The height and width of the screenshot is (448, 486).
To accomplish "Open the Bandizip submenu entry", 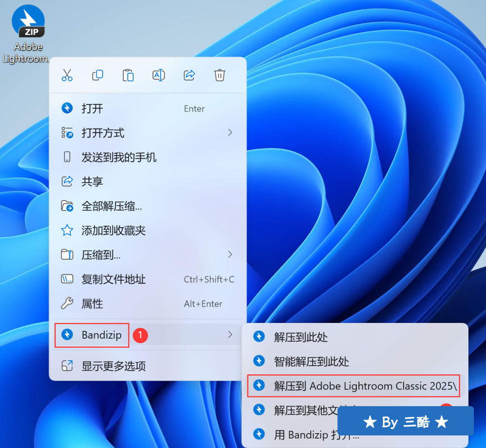I will click(148, 335).
